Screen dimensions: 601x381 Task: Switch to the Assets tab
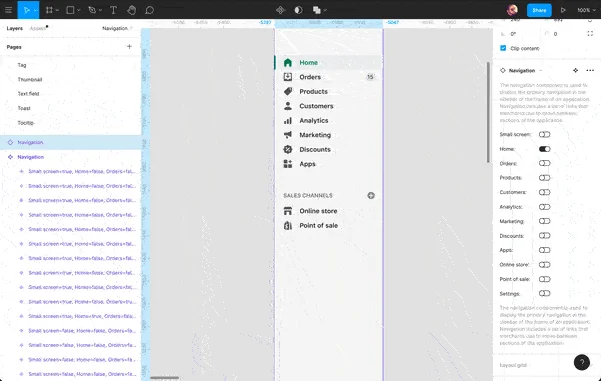pyautogui.click(x=38, y=28)
